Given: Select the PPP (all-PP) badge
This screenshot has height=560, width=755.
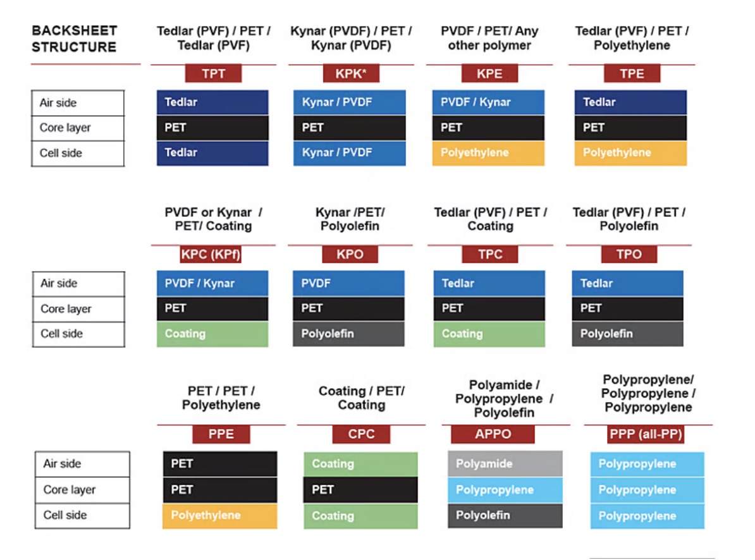Looking at the screenshot, I should tap(646, 434).
